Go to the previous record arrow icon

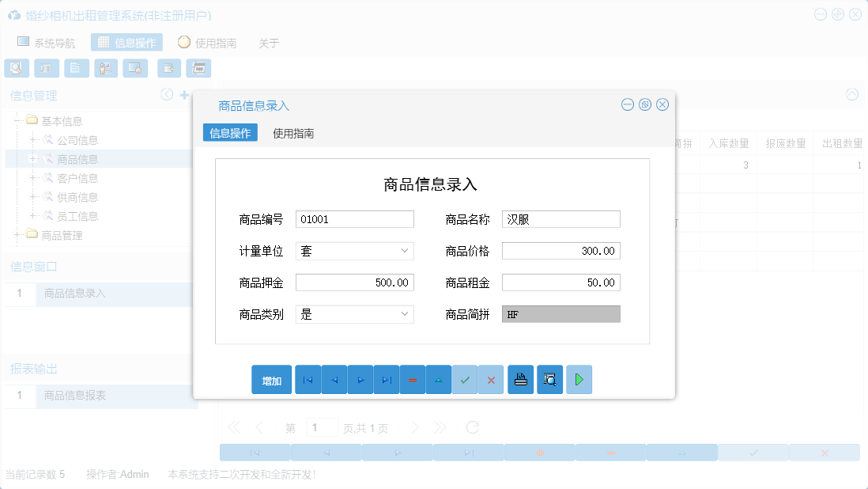334,379
